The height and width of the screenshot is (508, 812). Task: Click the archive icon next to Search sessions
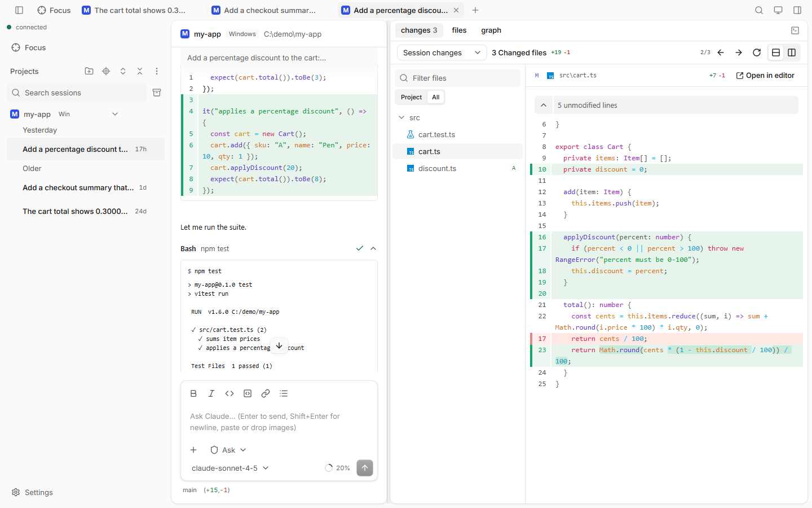click(157, 93)
